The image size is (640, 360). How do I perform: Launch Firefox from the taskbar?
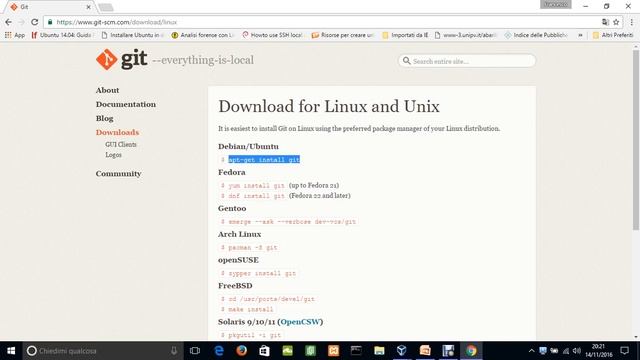[242, 351]
